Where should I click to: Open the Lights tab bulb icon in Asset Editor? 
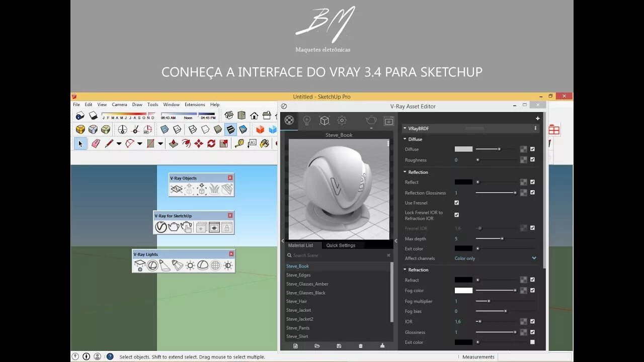coord(306,120)
